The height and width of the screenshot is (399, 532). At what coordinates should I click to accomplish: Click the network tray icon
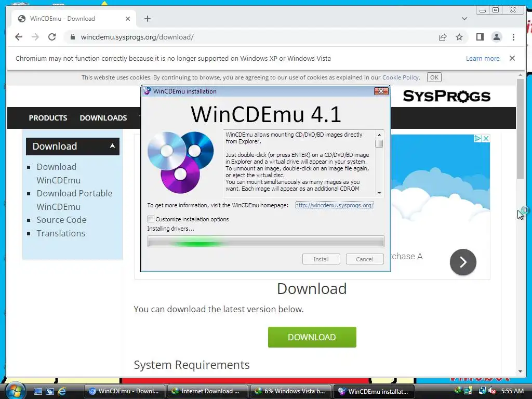(482, 391)
